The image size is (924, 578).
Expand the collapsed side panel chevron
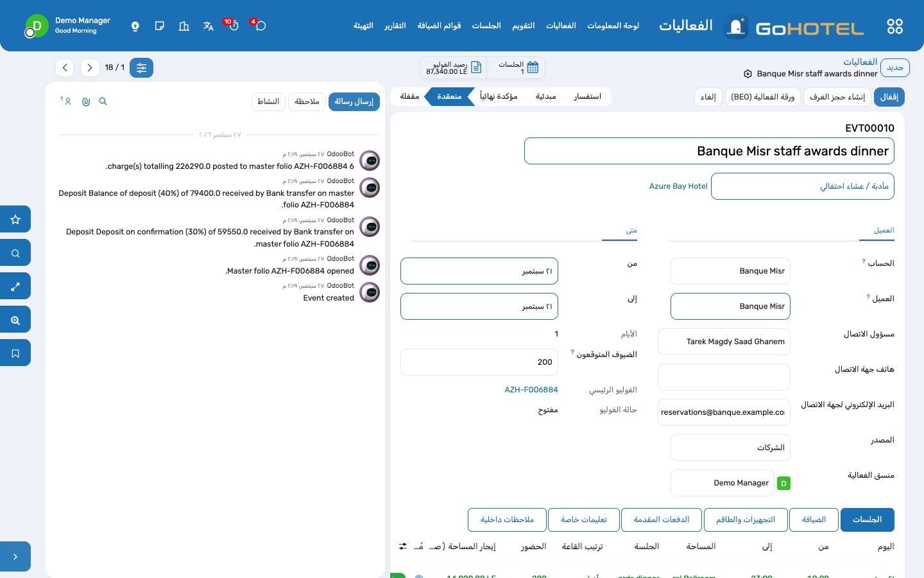(x=15, y=557)
